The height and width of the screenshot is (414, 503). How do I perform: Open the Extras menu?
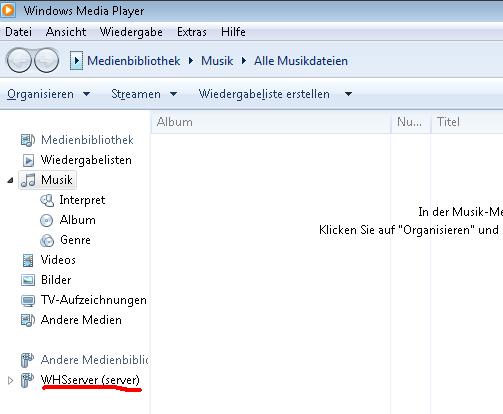[192, 32]
